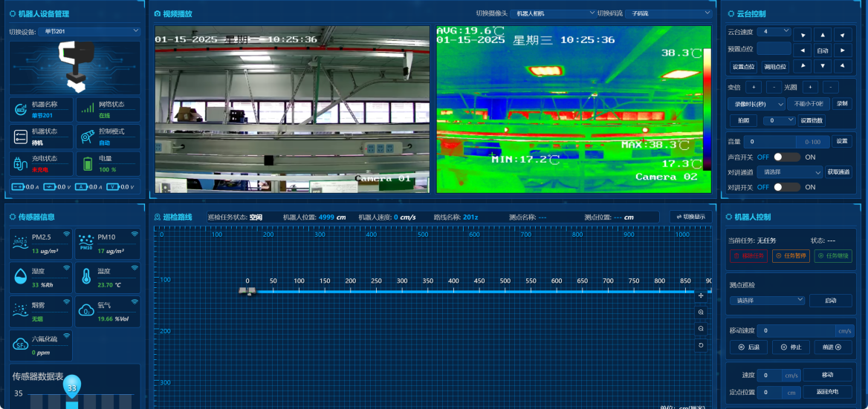Click the Call preset (调用点位) button
Screen dimensions: 868x409
(x=775, y=67)
